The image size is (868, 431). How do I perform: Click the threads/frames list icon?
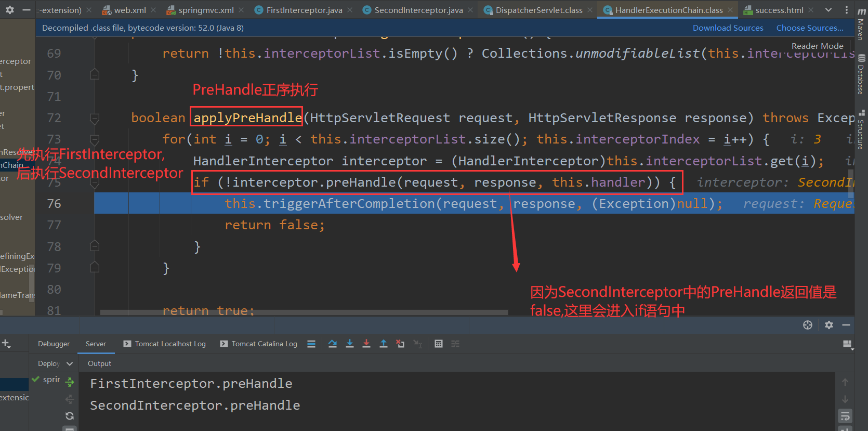pos(311,344)
